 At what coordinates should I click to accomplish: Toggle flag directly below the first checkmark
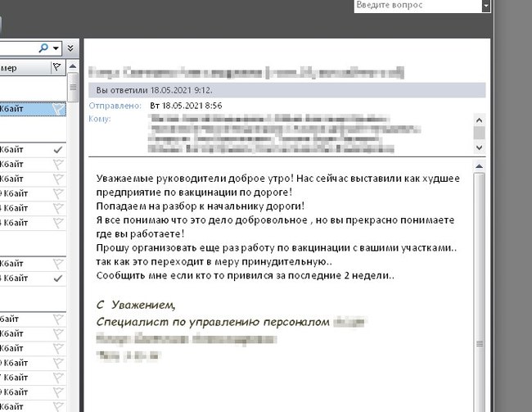click(57, 165)
